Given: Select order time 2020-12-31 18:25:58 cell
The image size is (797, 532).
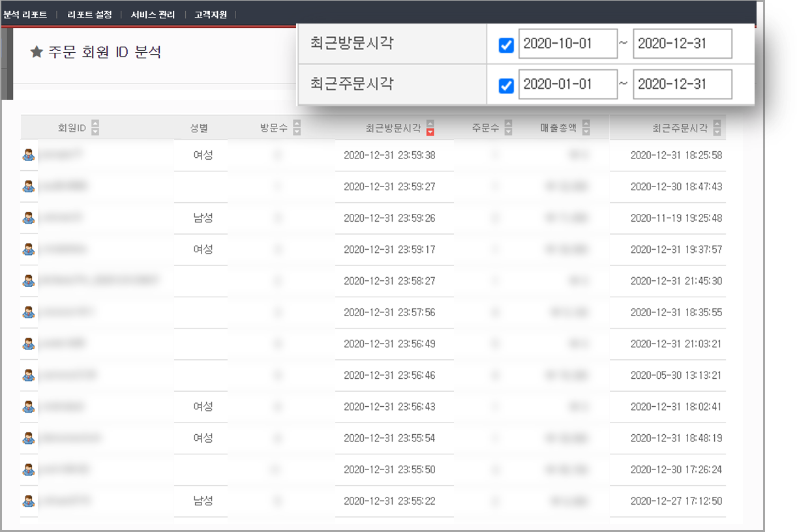Looking at the screenshot, I should [676, 156].
